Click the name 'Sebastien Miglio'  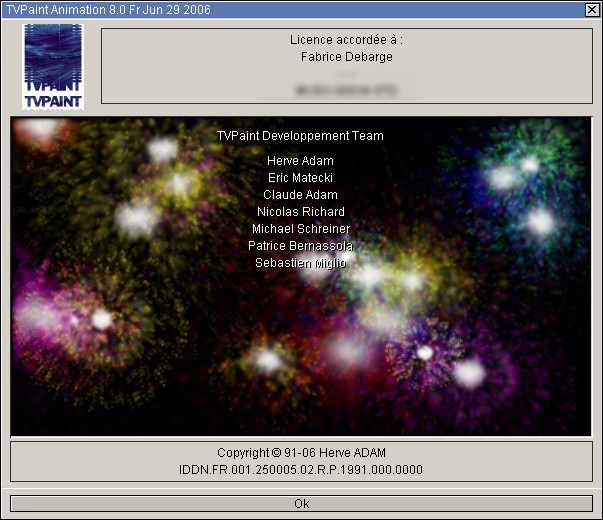(300, 263)
